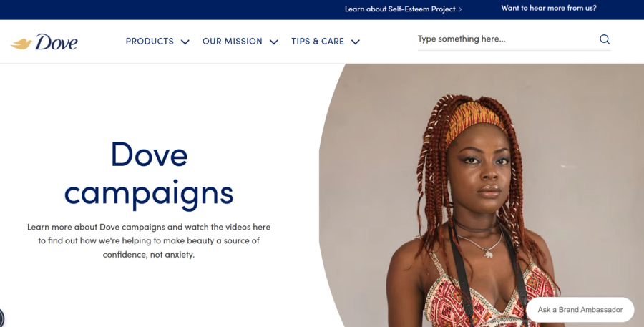644x327 pixels.
Task: Click the dark blue top announcement bar
Action: tap(322, 9)
